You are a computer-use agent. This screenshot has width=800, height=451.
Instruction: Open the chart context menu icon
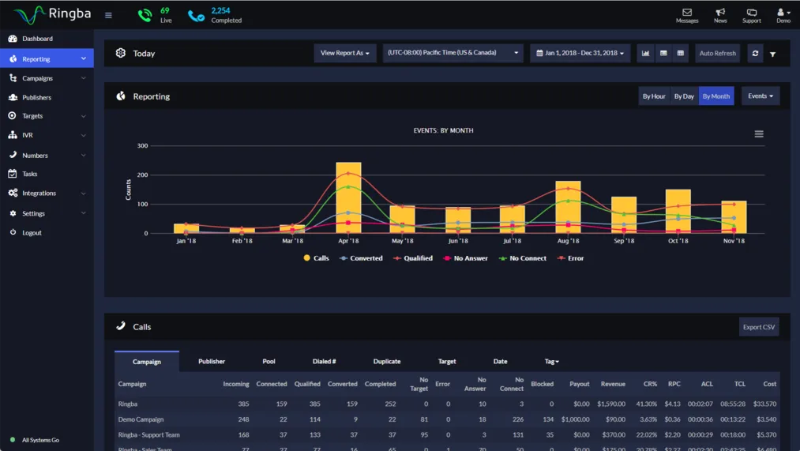click(758, 134)
